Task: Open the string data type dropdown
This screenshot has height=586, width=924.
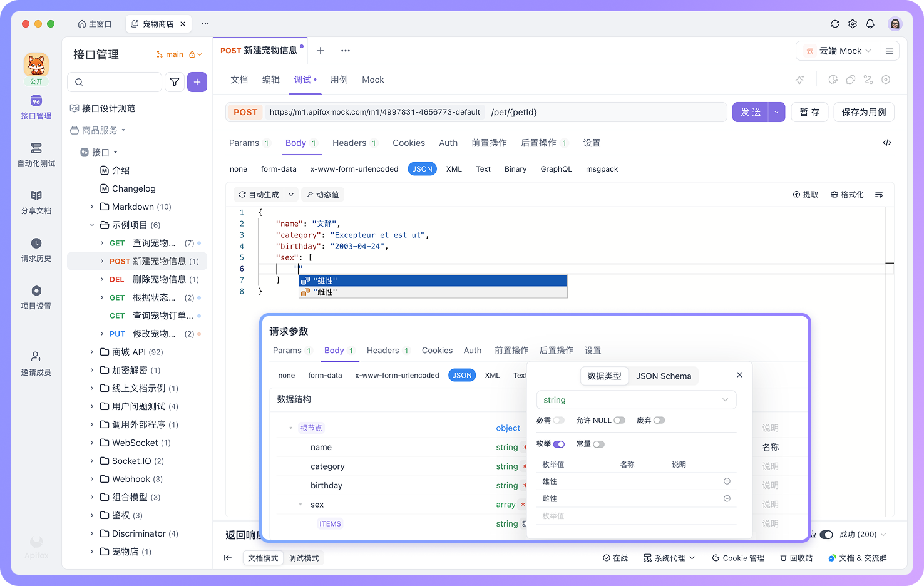Action: coord(636,399)
